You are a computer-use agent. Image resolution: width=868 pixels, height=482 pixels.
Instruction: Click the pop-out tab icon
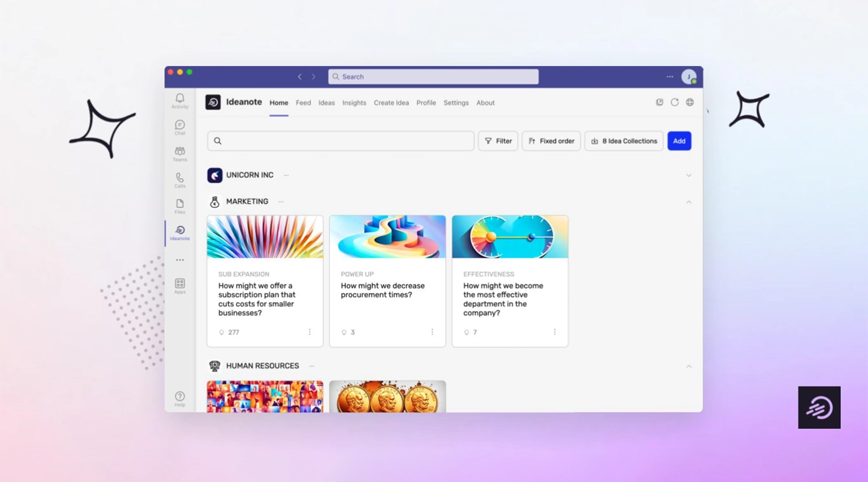pos(659,102)
